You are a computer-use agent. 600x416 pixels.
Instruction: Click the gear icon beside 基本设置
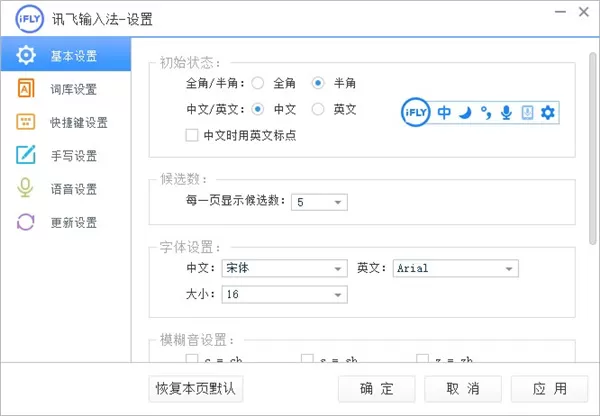26,55
